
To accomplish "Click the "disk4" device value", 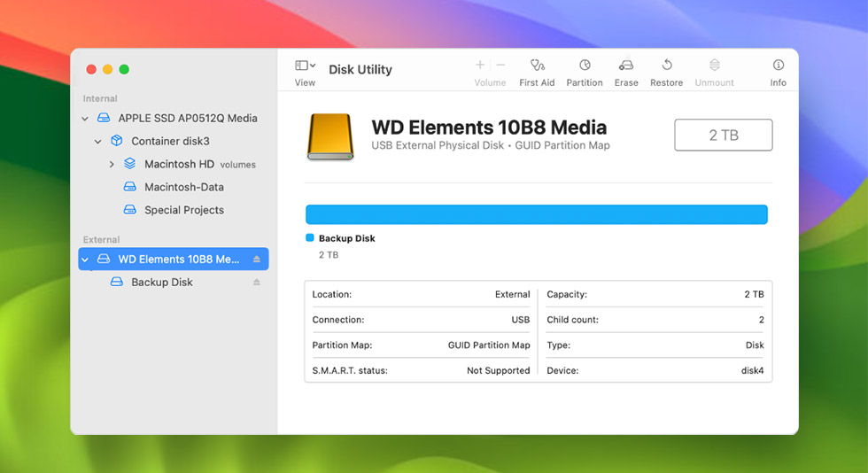I will 752,370.
